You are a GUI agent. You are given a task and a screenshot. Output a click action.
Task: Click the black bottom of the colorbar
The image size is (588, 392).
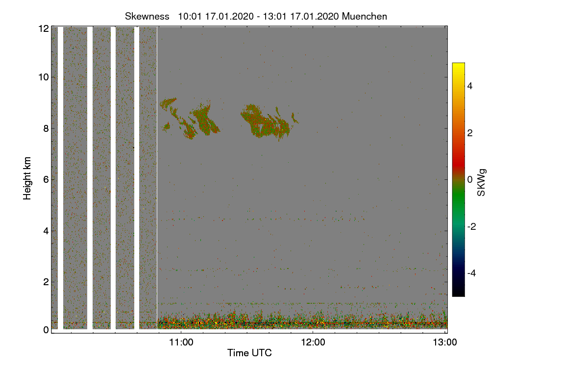pyautogui.click(x=458, y=291)
